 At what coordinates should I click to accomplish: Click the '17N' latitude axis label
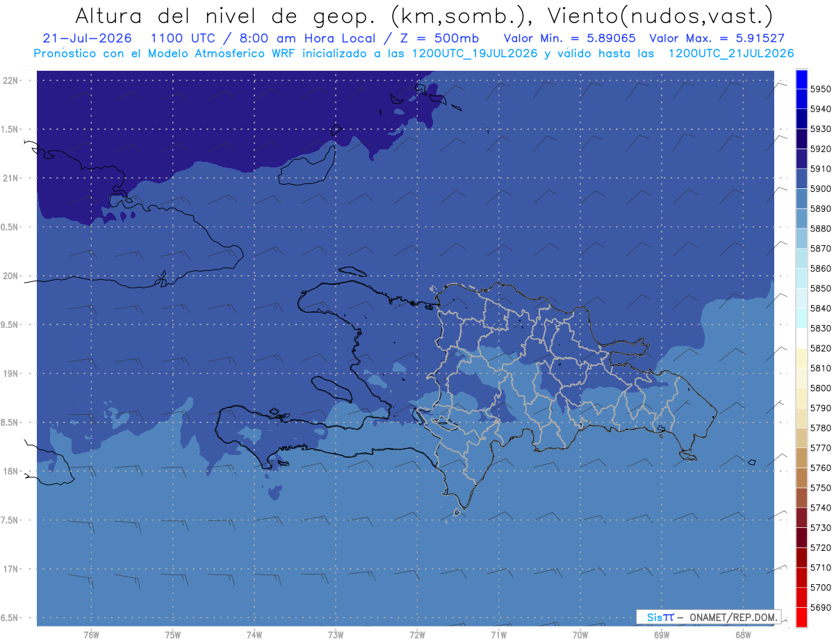point(12,569)
